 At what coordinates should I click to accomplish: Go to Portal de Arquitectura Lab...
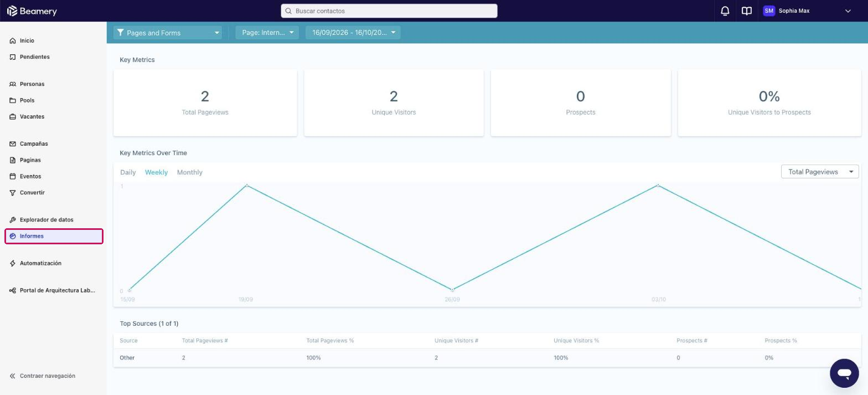[x=54, y=290]
